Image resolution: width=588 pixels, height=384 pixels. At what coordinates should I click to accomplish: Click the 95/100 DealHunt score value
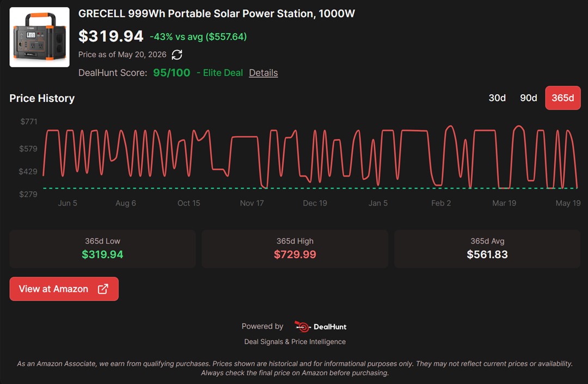[171, 73]
